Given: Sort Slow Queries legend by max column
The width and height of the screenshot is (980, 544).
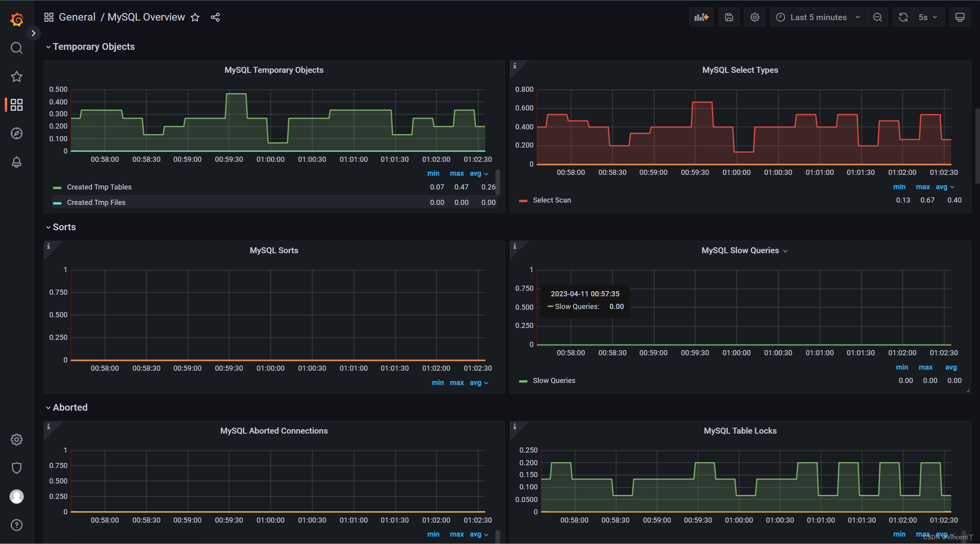Looking at the screenshot, I should click(925, 367).
